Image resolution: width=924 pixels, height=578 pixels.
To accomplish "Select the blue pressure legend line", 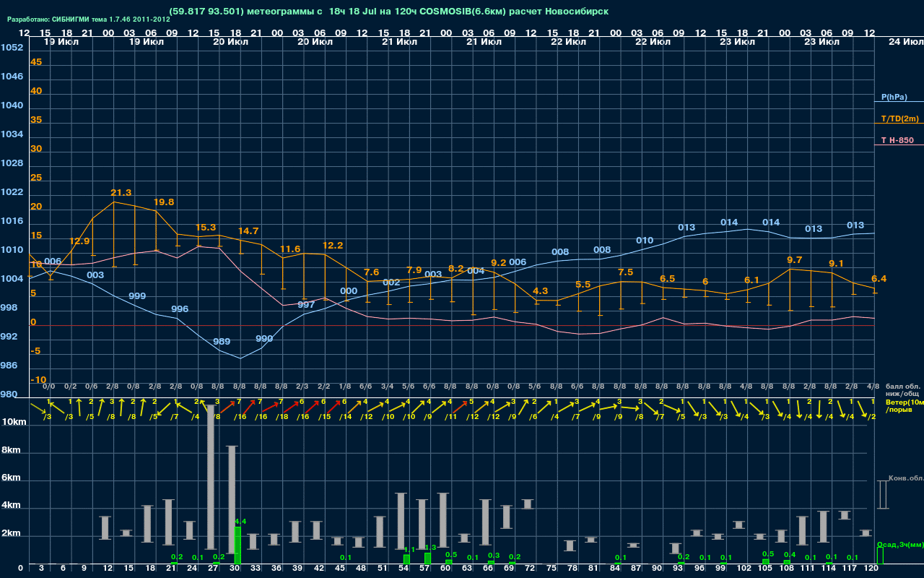I will pyautogui.click(x=899, y=102).
